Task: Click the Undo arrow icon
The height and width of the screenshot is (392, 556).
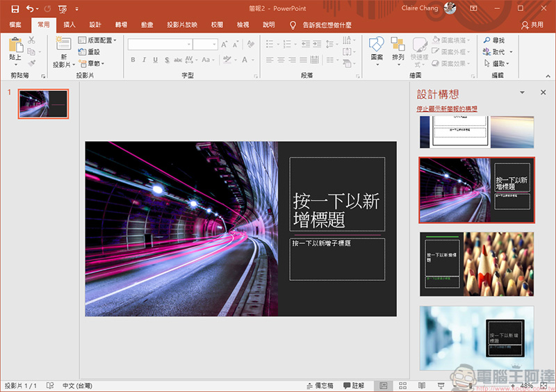Action: click(x=30, y=8)
